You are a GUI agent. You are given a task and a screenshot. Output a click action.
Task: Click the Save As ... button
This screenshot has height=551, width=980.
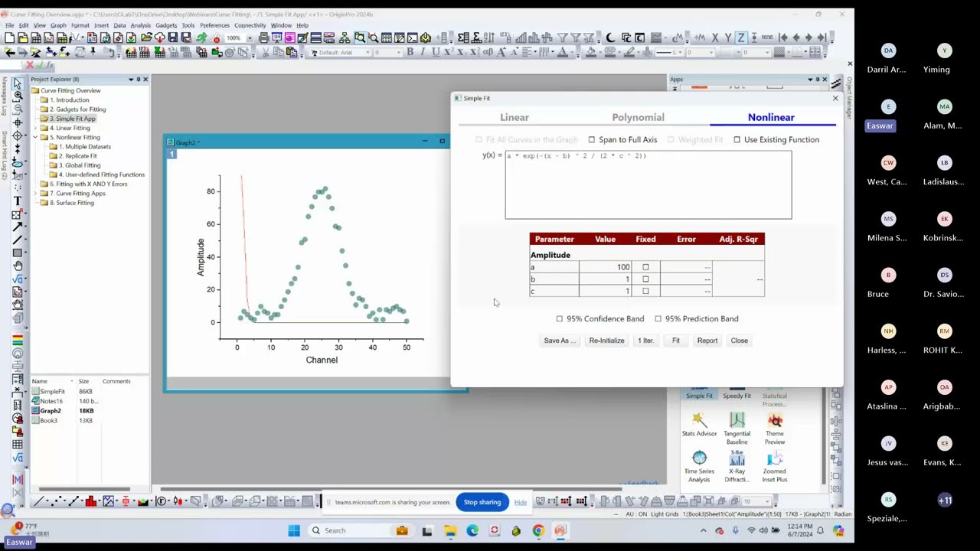coord(559,341)
